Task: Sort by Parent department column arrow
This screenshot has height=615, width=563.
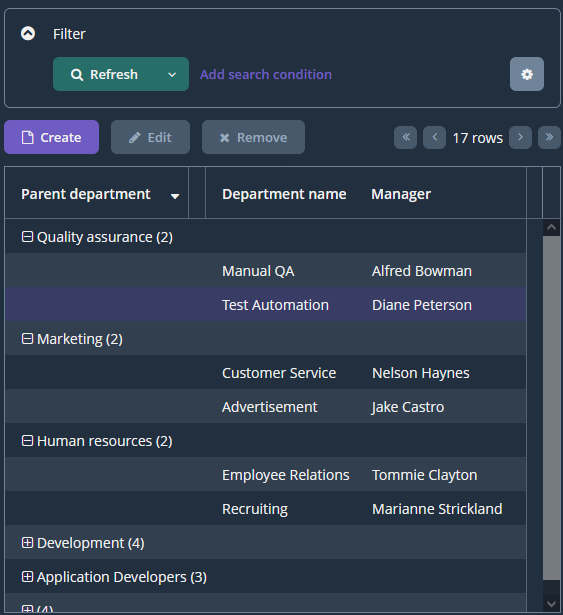Action: click(175, 196)
